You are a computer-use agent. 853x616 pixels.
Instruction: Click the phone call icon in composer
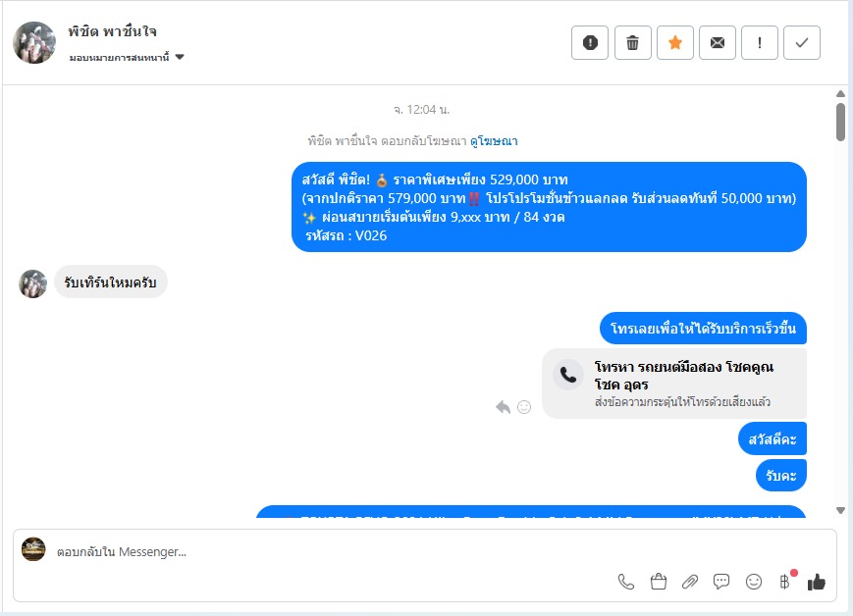[626, 582]
